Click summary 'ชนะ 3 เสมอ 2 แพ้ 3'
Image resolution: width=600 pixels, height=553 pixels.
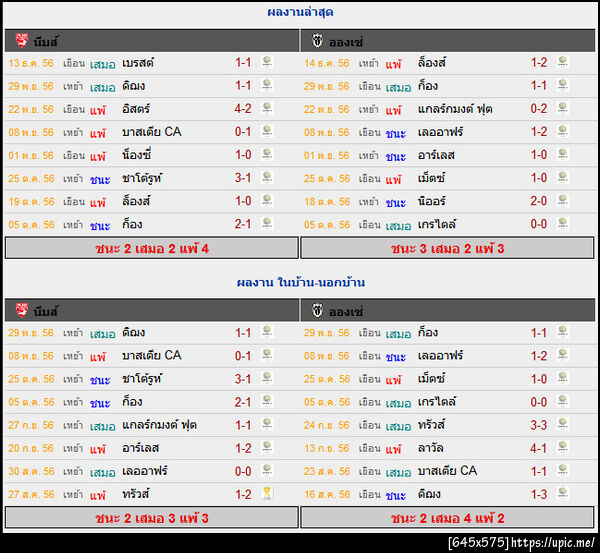[447, 248]
